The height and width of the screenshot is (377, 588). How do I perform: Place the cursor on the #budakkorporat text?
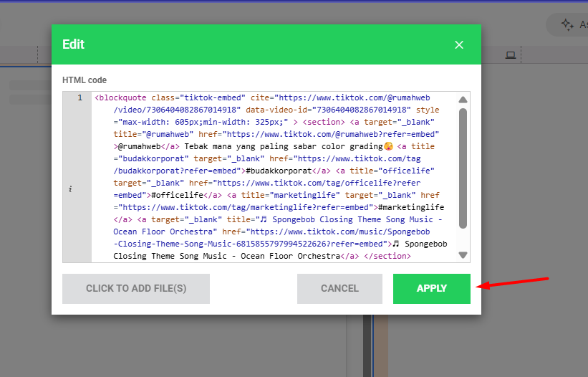[x=279, y=171]
